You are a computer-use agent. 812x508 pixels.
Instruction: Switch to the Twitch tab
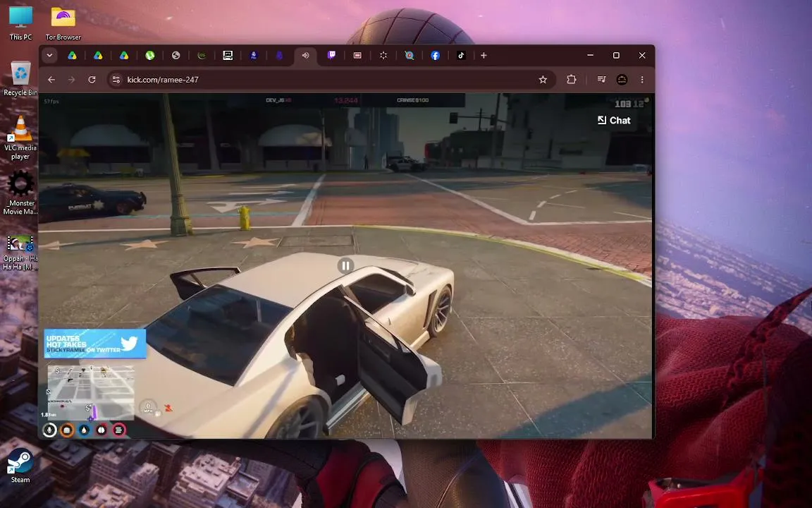(x=331, y=55)
